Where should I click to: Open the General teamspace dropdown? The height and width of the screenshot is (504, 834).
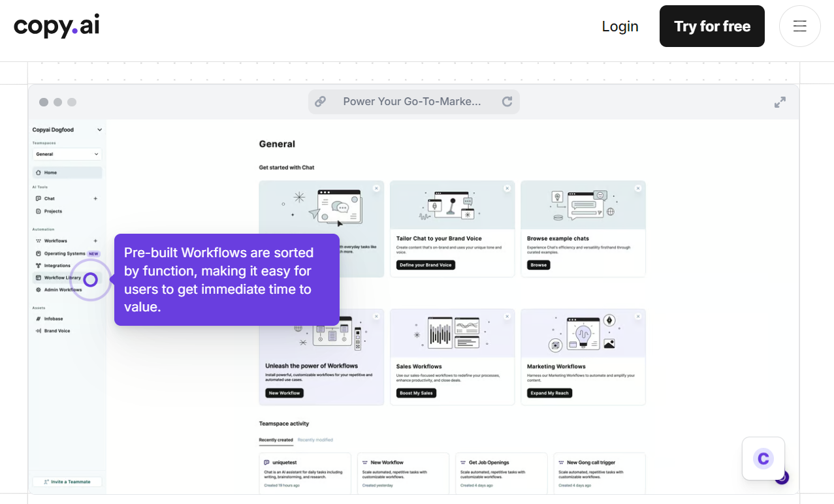(x=67, y=155)
